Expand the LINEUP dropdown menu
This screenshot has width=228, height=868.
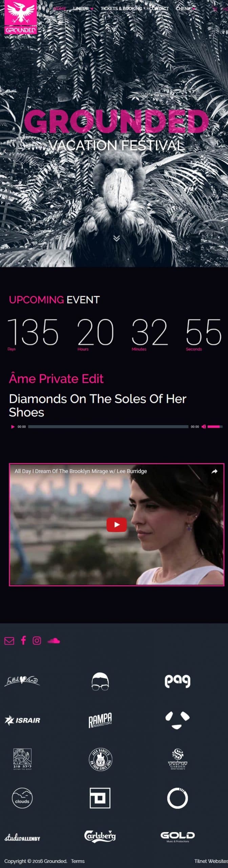point(83,8)
